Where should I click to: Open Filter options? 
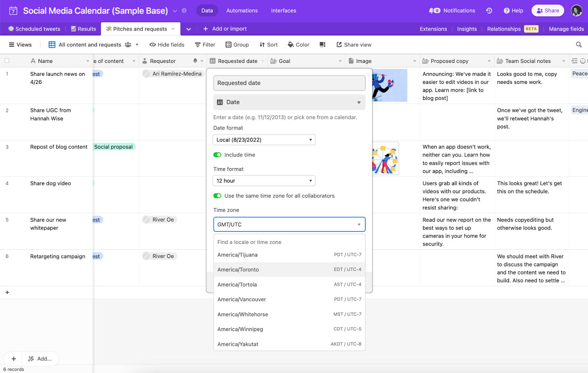(x=205, y=45)
